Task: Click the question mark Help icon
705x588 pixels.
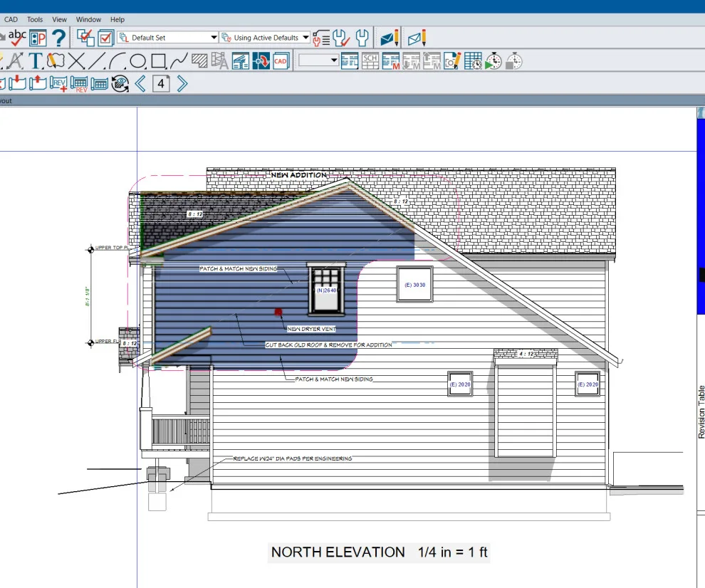Action: coord(59,38)
